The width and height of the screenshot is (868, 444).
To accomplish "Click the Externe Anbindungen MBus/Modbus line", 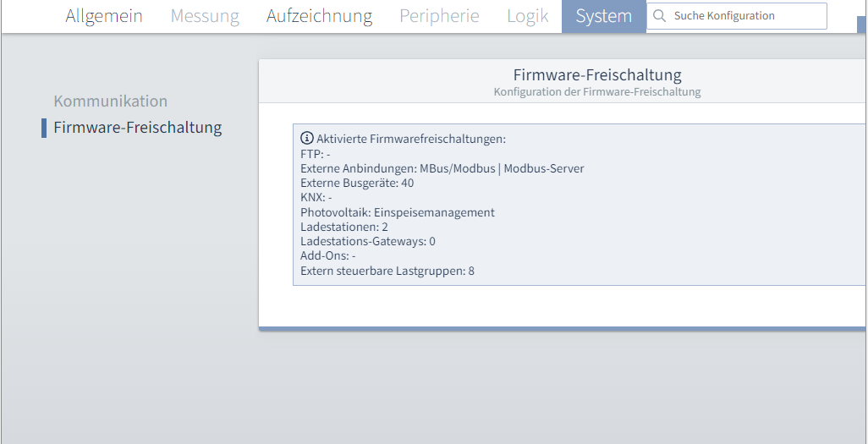I will click(x=442, y=168).
